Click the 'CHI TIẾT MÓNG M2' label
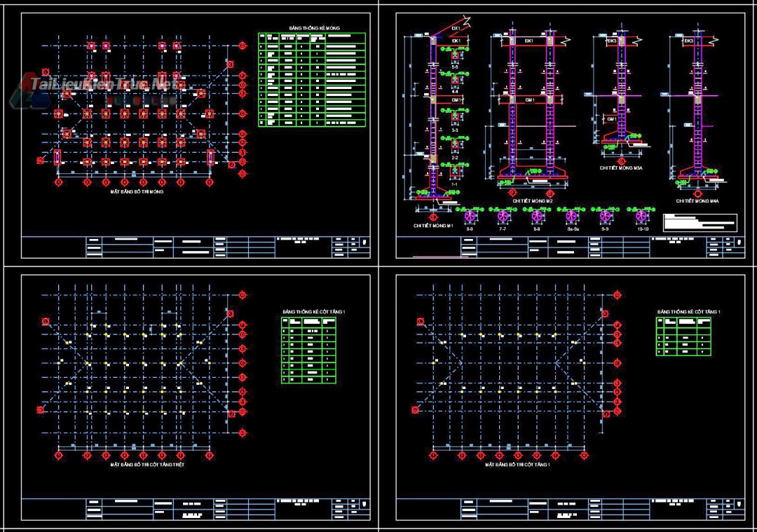 tap(532, 200)
